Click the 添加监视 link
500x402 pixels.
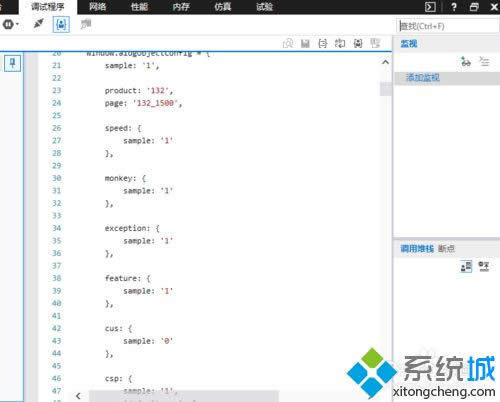[x=423, y=78]
